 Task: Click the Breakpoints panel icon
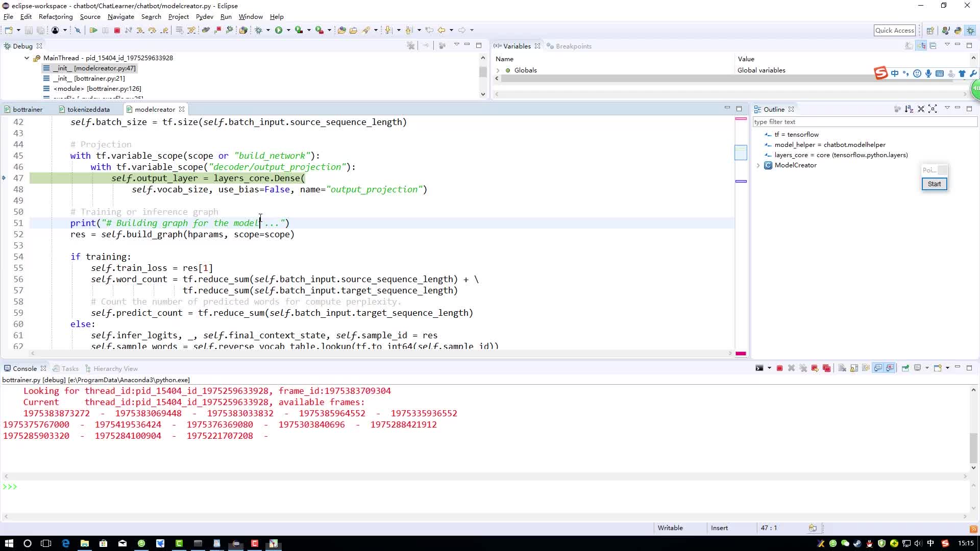[551, 46]
